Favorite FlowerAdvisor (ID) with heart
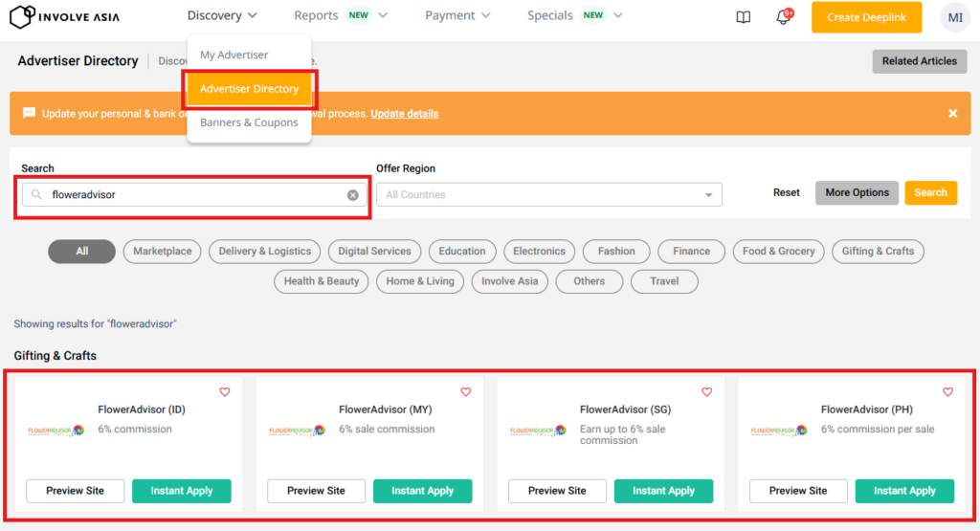Image resolution: width=980 pixels, height=531 pixels. [224, 391]
